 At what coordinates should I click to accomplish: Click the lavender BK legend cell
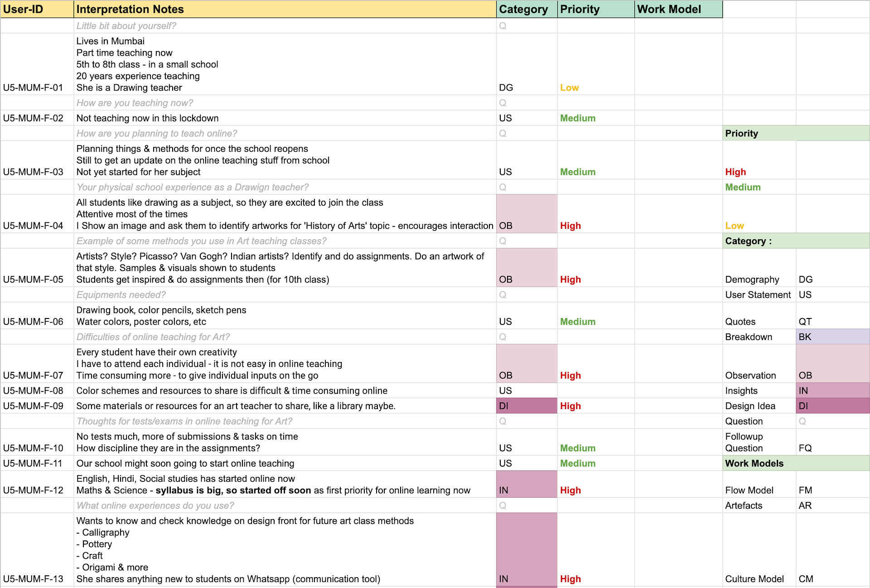pyautogui.click(x=832, y=337)
